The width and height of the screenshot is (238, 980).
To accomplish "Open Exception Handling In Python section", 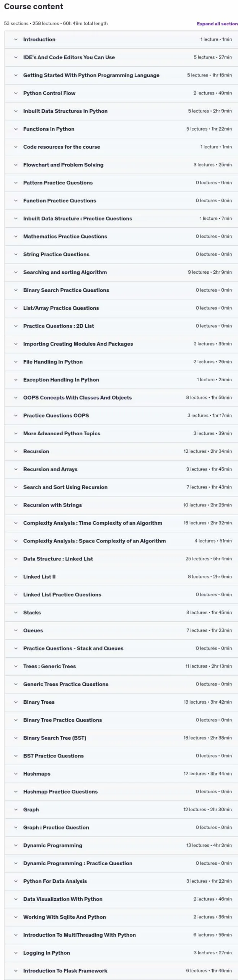I will pyautogui.click(x=121, y=380).
